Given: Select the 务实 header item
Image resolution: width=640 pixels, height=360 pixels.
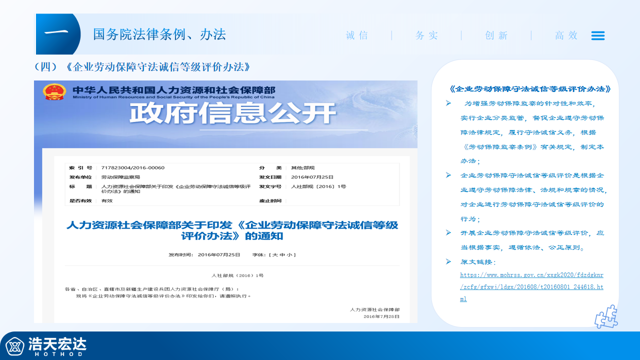Looking at the screenshot, I should point(427,36).
